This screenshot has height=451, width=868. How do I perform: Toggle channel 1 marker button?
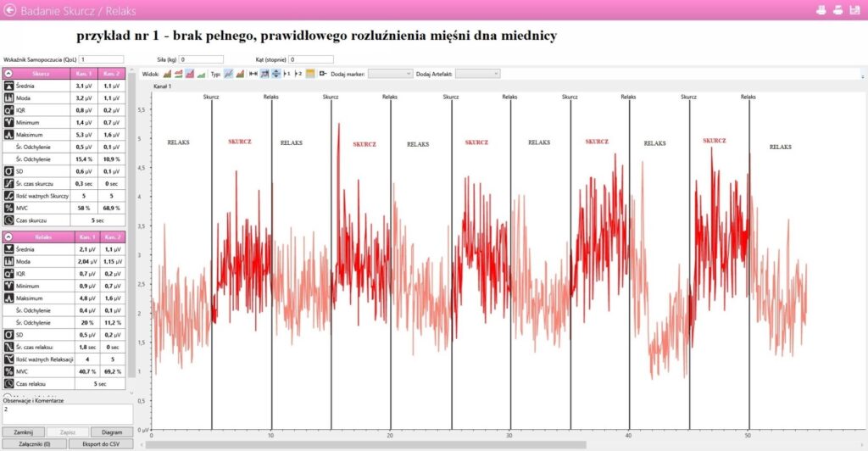tap(285, 74)
